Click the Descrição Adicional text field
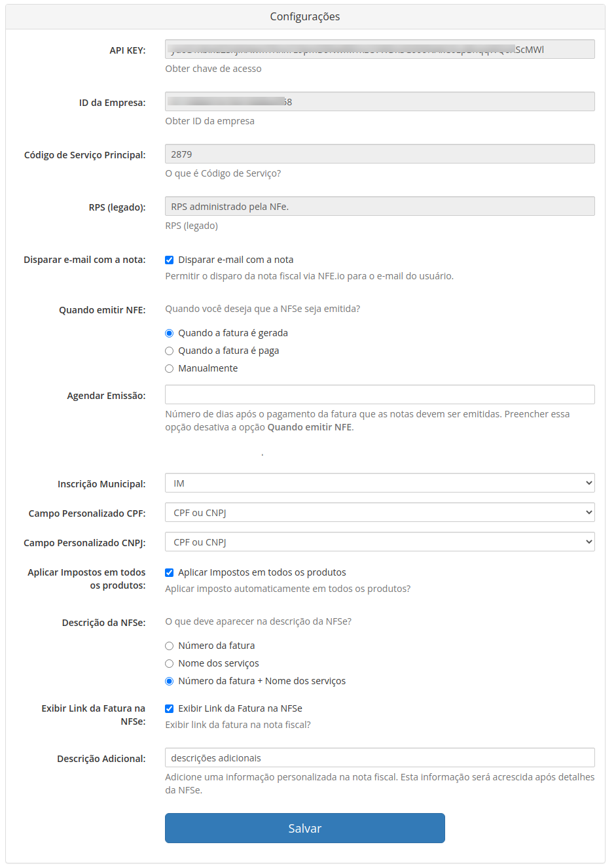 [x=380, y=757]
